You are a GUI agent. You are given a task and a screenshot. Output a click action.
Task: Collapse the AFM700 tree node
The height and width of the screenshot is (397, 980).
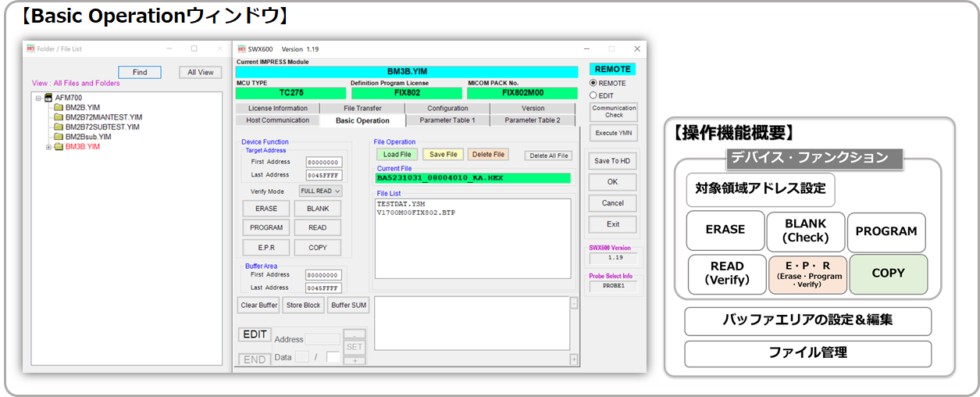(38, 98)
